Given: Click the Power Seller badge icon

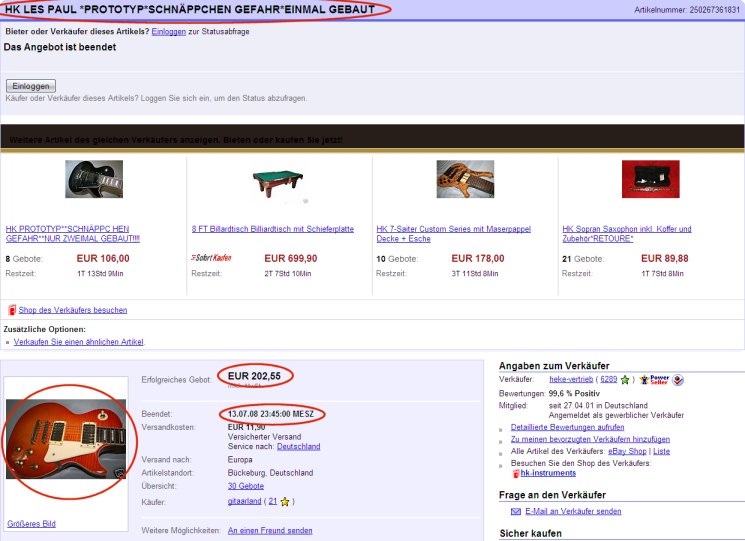Looking at the screenshot, I should pos(654,380).
